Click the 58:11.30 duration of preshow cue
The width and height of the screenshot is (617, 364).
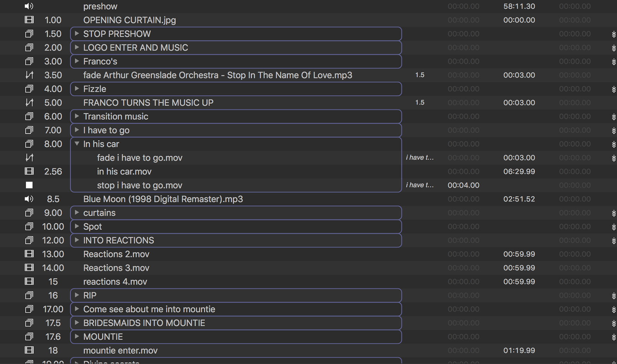pos(519,6)
